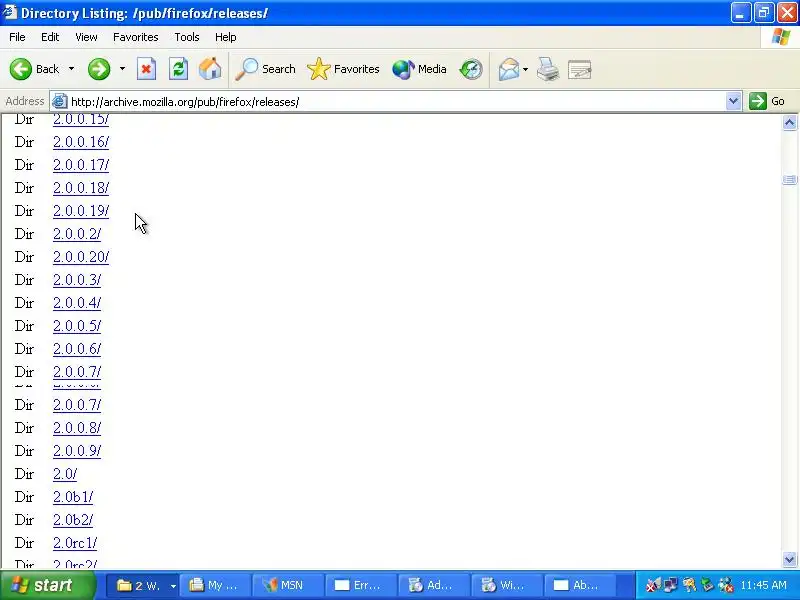Go to the home page via the Home icon

[210, 69]
